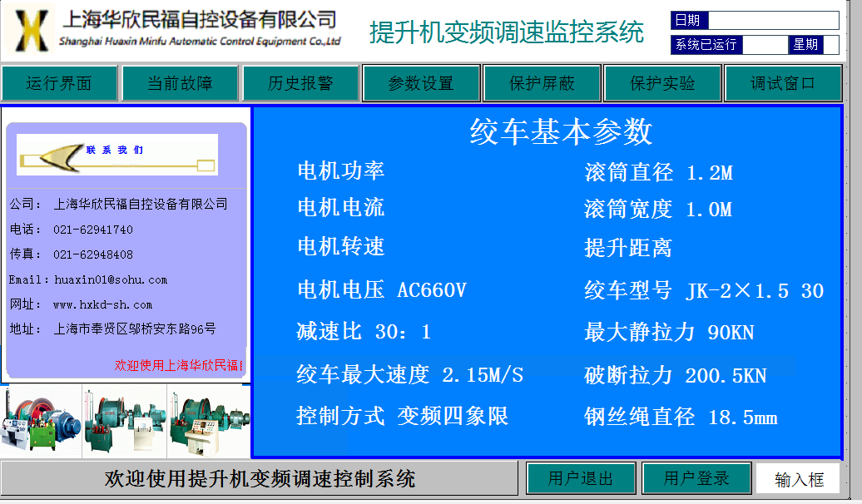Open the 当前故障 page
This screenshot has width=862, height=504.
pyautogui.click(x=180, y=83)
